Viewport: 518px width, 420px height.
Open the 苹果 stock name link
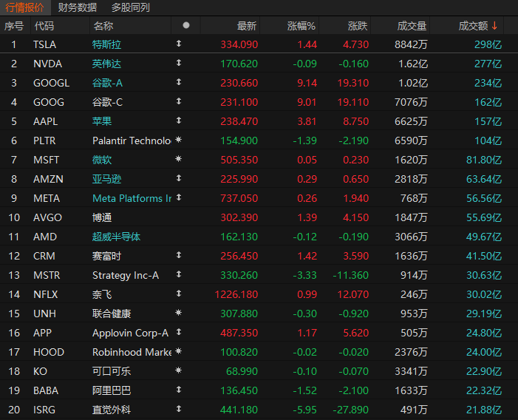click(x=102, y=121)
